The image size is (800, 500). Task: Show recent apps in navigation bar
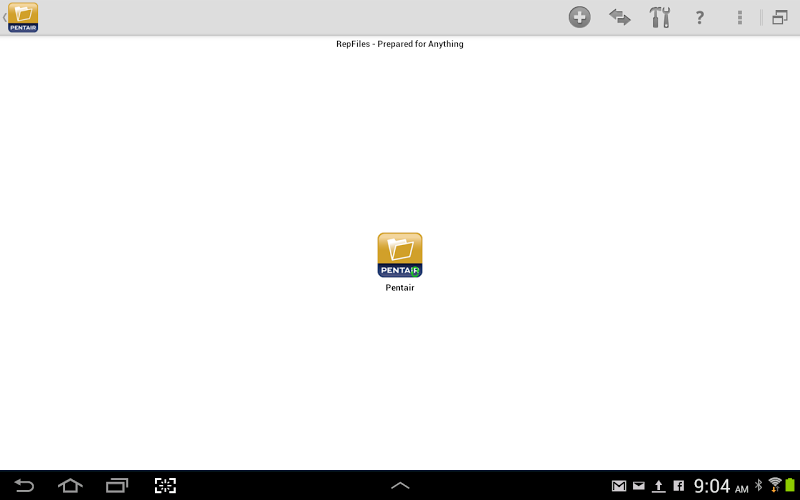pyautogui.click(x=117, y=485)
